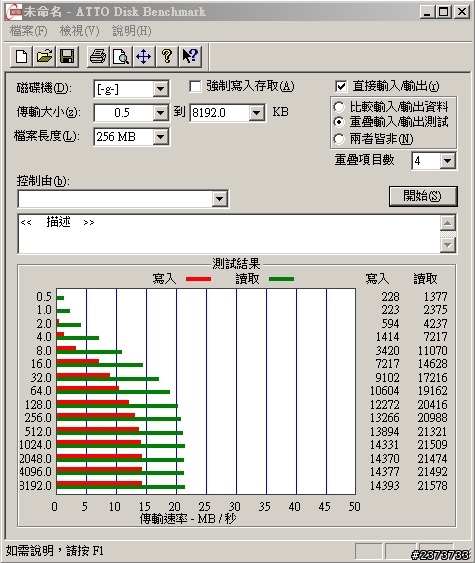
Task: Open the 檢視(V) menu
Action: [79, 31]
